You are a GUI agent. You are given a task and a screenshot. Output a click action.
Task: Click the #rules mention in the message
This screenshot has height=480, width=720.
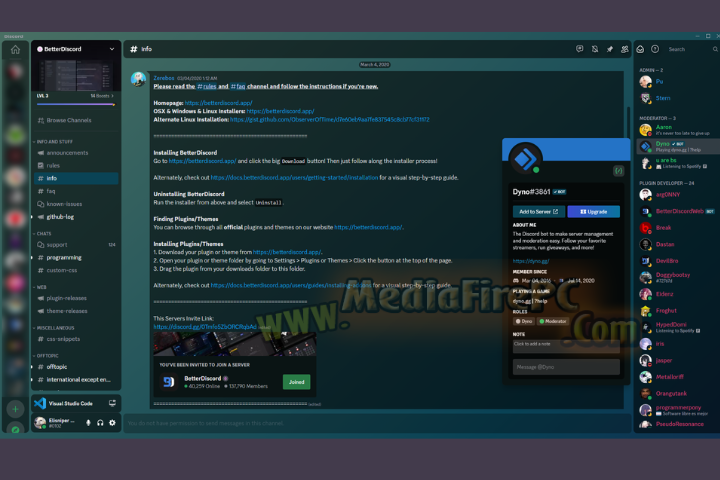pyautogui.click(x=206, y=86)
